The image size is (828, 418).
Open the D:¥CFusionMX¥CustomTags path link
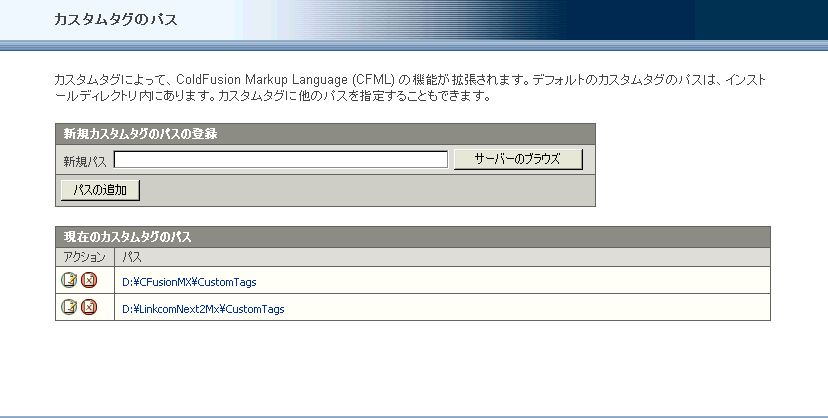188,282
